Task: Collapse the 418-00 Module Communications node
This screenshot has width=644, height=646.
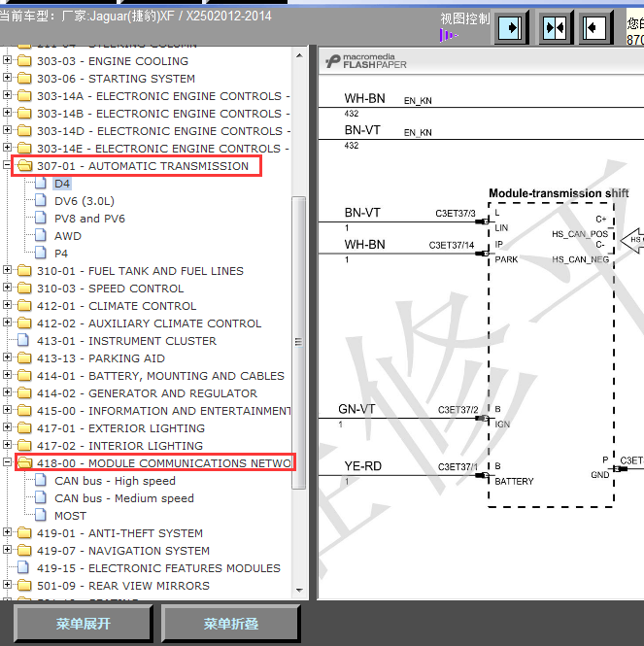Action: coord(7,462)
